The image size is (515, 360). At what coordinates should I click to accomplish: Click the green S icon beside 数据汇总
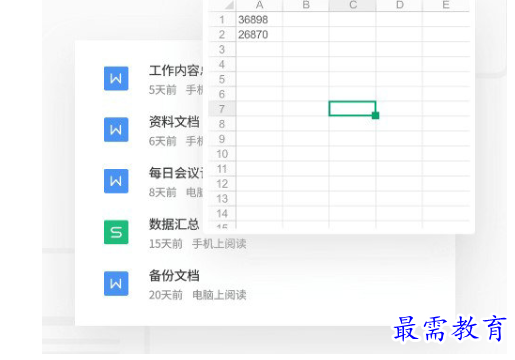[116, 232]
